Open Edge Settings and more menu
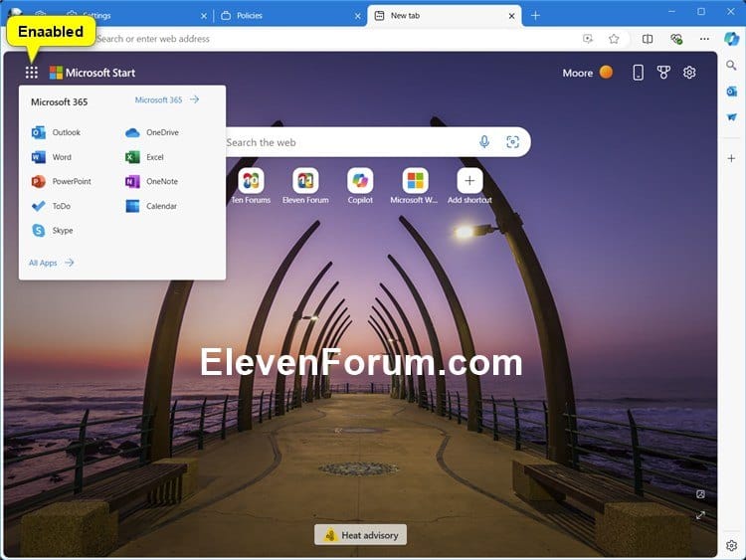This screenshot has width=746, height=560. [704, 39]
